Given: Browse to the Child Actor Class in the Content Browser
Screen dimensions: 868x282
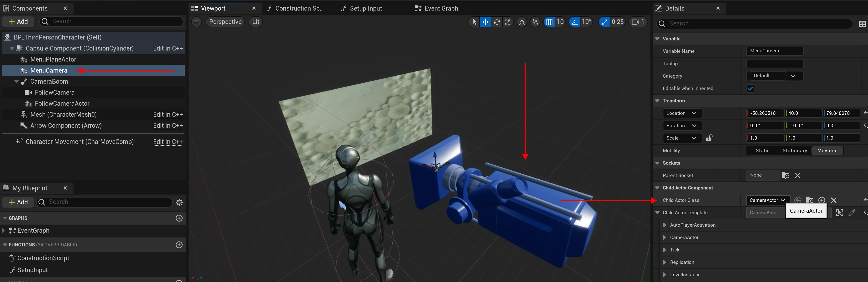Looking at the screenshot, I should [x=809, y=200].
